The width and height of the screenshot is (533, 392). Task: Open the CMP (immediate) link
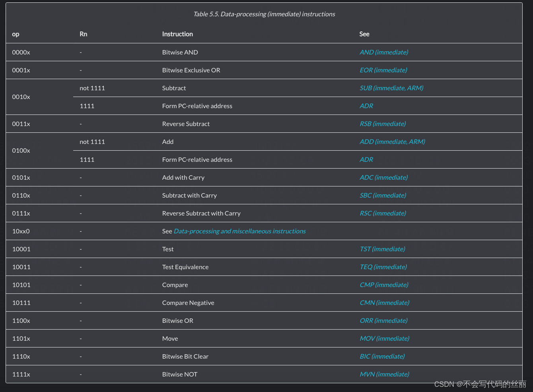[x=384, y=285]
